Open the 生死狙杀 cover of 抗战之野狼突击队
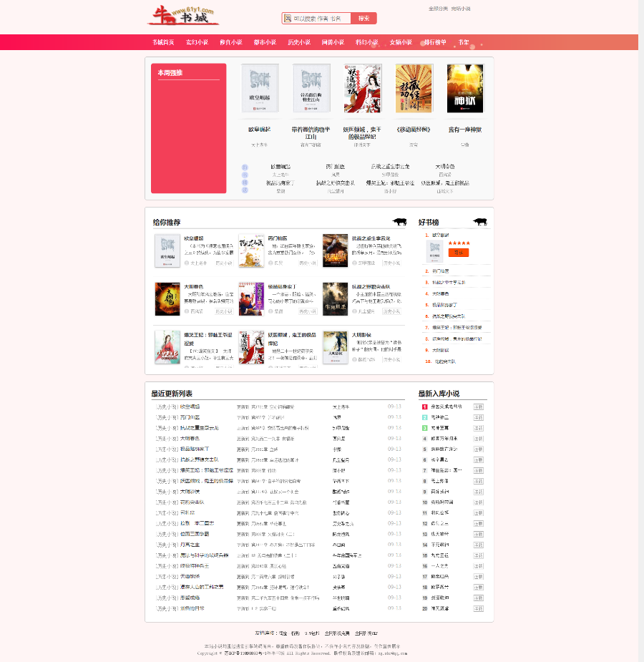 coord(336,299)
